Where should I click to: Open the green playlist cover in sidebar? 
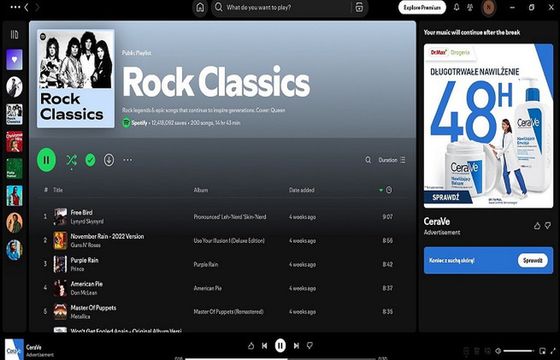click(x=14, y=169)
